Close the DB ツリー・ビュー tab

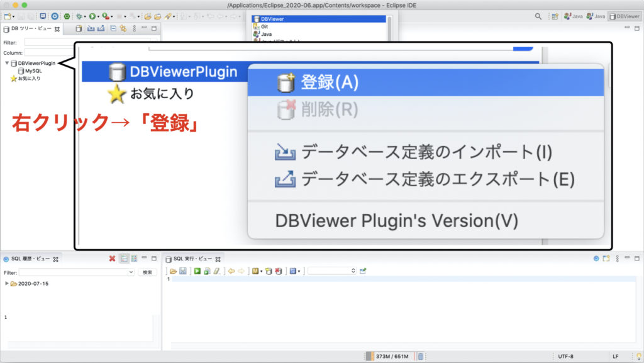(x=57, y=29)
